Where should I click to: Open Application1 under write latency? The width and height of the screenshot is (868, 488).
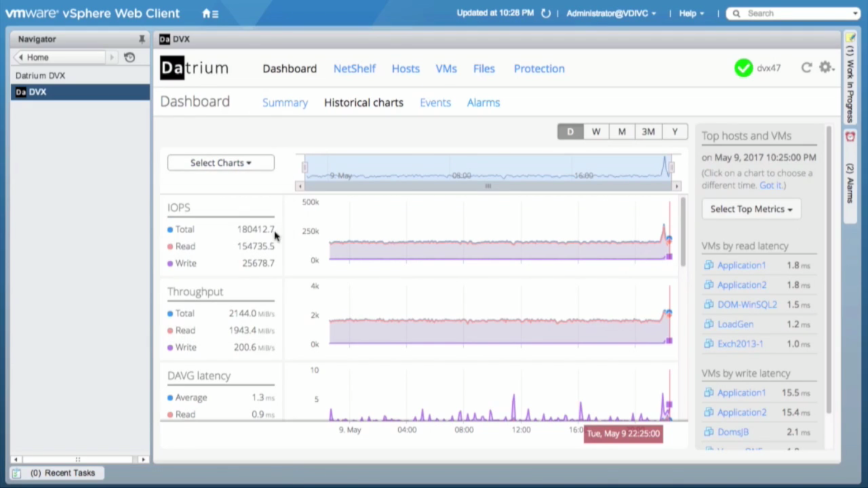741,393
